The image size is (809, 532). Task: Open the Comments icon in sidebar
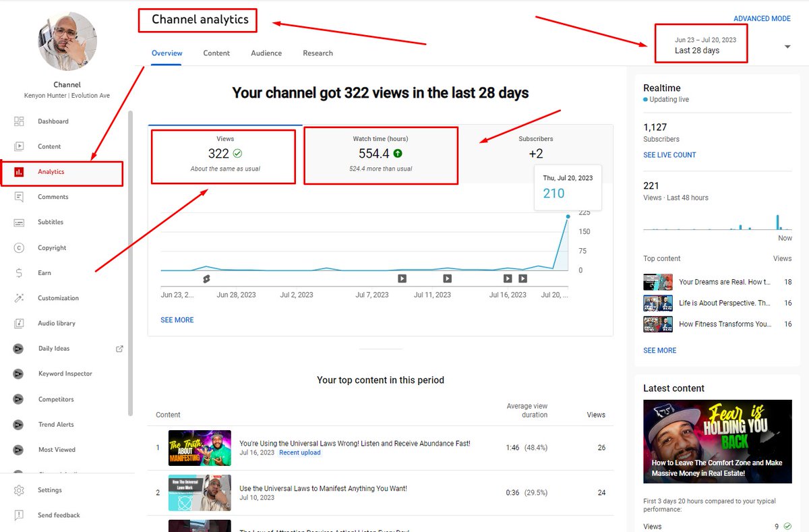coord(19,197)
